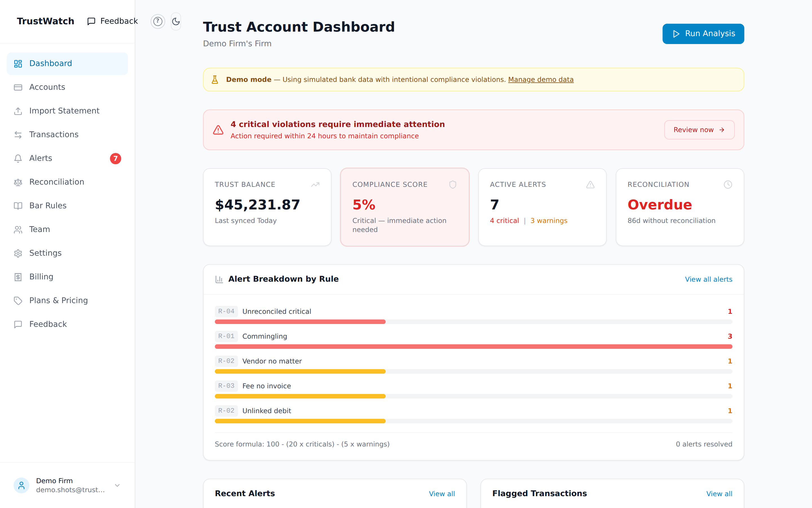Click View all in Flagged Transactions
Image resolution: width=812 pixels, height=508 pixels.
(x=719, y=494)
